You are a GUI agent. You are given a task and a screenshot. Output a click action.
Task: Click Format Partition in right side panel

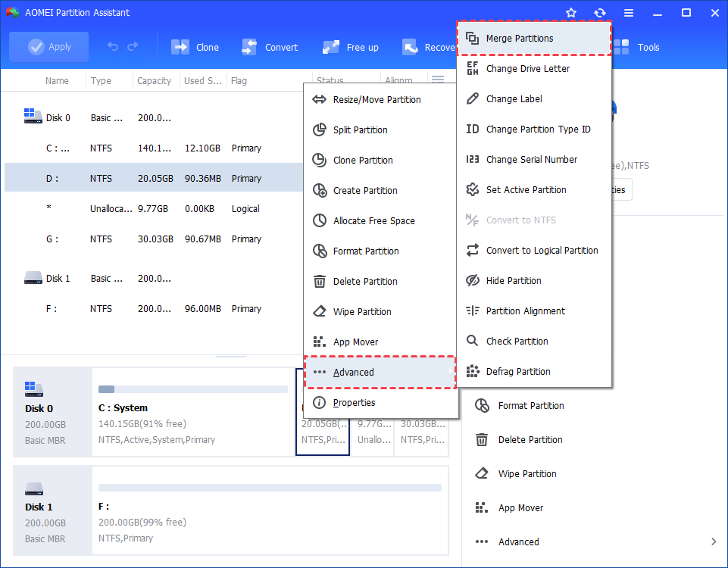(x=519, y=406)
